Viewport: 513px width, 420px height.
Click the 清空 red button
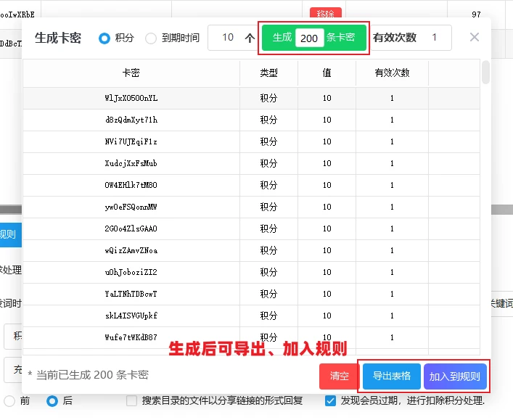point(339,376)
